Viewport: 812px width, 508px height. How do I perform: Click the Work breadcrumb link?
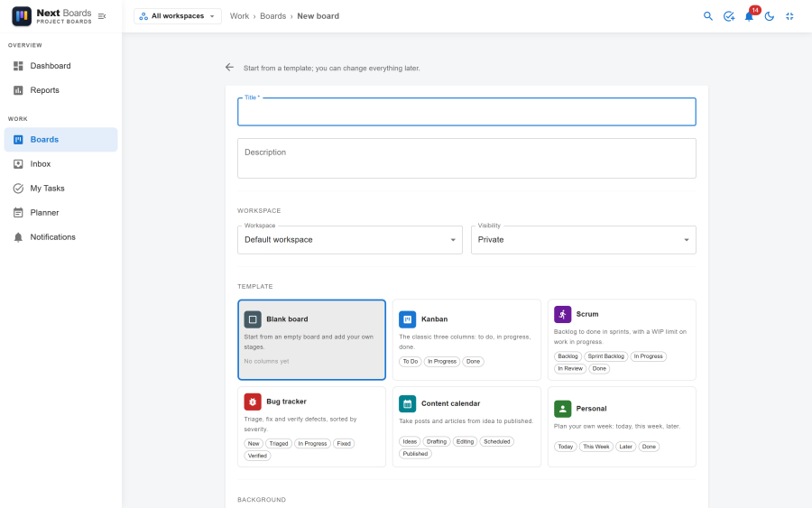(x=239, y=16)
